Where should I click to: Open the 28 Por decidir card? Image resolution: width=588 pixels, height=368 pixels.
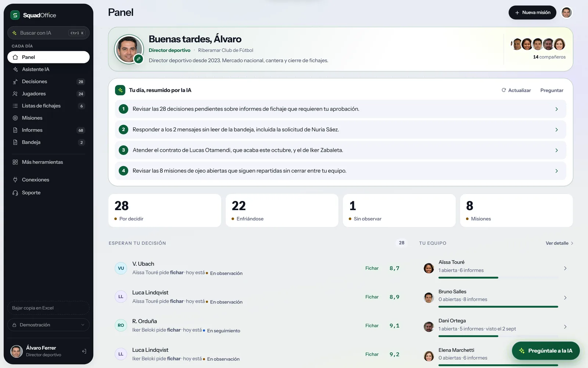165,210
